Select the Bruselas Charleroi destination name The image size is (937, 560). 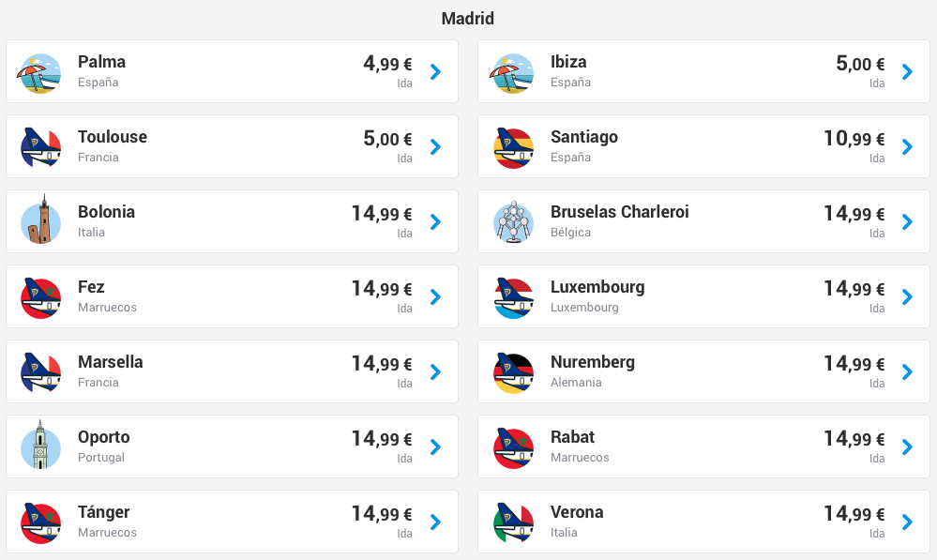click(x=620, y=212)
